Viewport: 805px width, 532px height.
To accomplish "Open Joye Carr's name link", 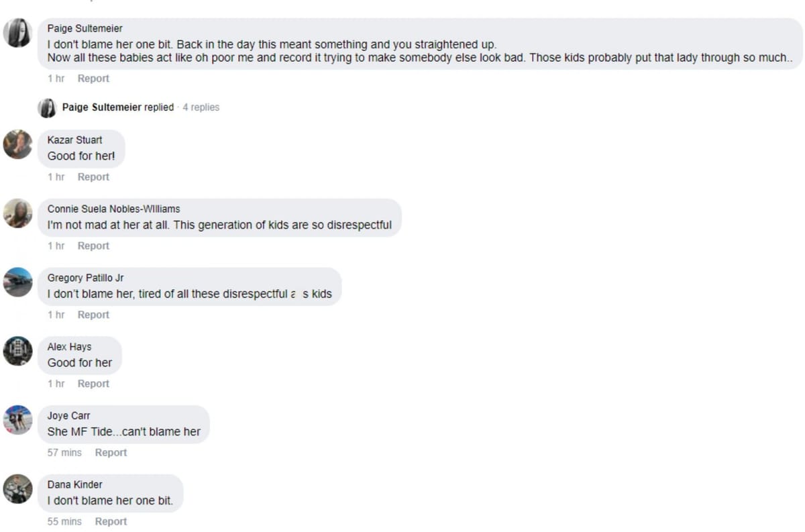I will click(68, 416).
